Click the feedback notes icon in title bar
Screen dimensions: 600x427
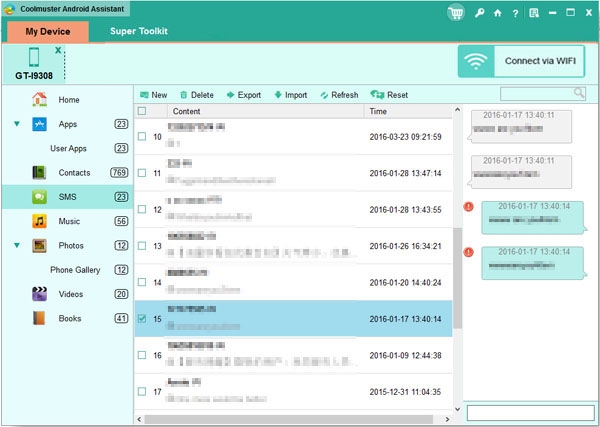534,13
